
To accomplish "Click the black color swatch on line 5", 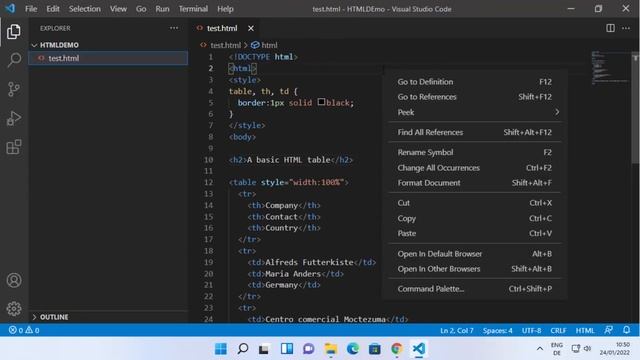I will [x=322, y=102].
